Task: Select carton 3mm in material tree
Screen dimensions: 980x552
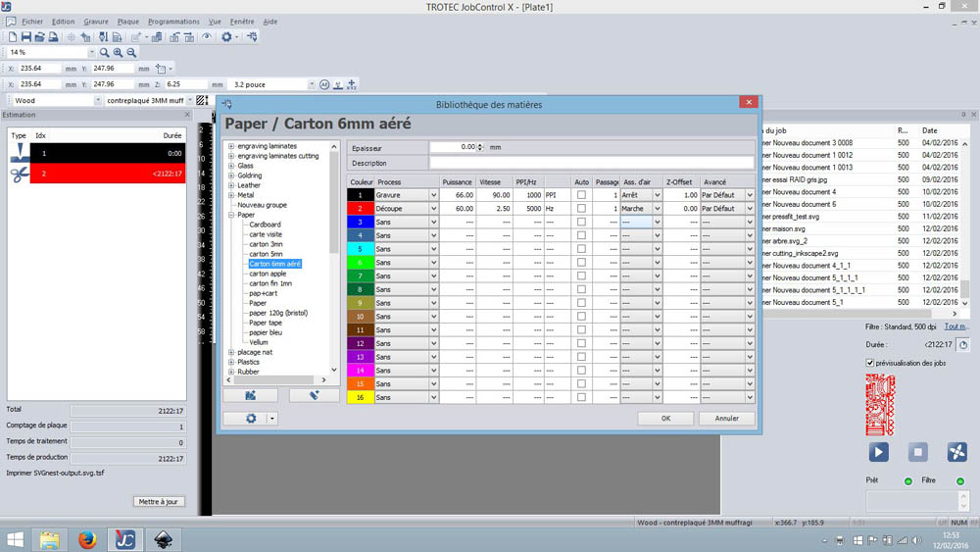Action: (266, 244)
